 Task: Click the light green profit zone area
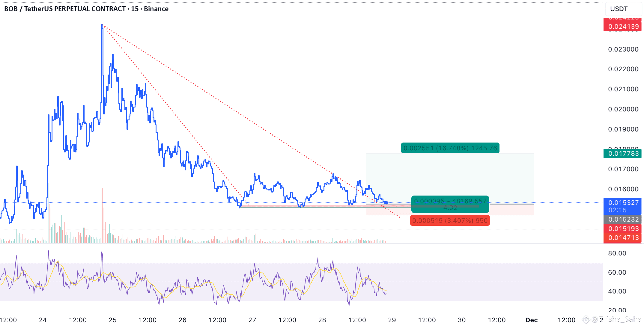(450, 177)
